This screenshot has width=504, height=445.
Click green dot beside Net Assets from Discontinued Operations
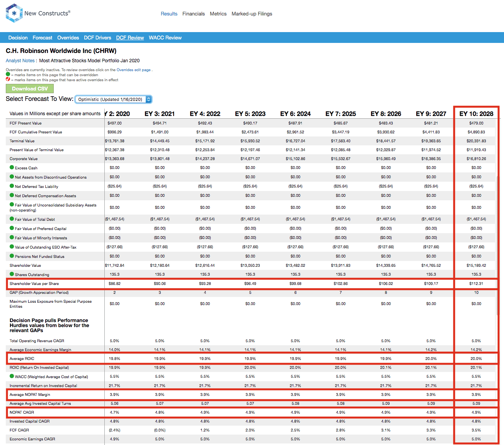[12, 177]
